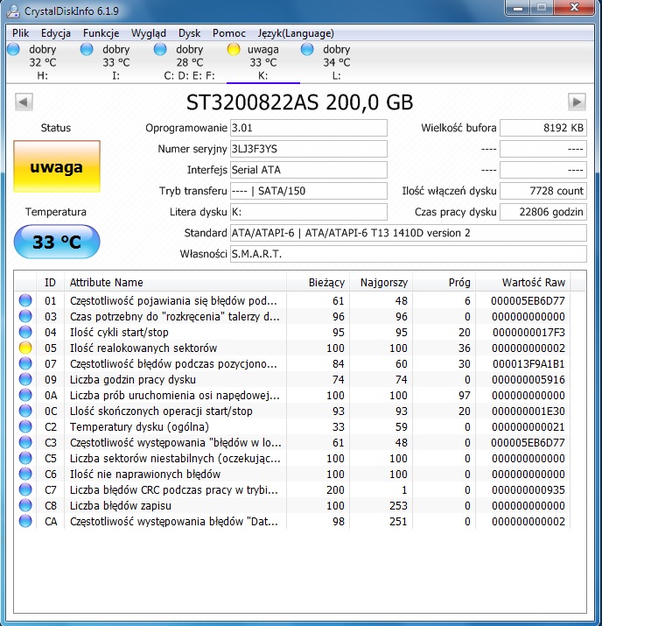Image resolution: width=672 pixels, height=626 pixels.
Task: Select row 'Ilość realokowanych sektorów'
Action: pyautogui.click(x=293, y=348)
